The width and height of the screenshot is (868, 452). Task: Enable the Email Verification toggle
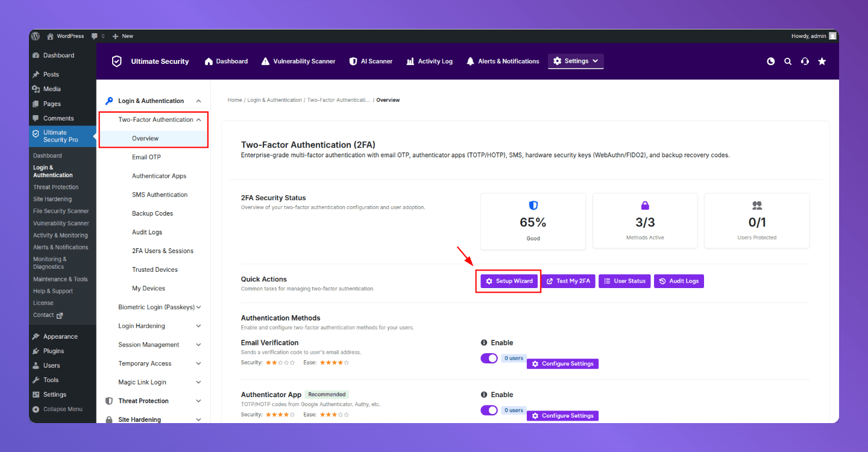pos(489,358)
